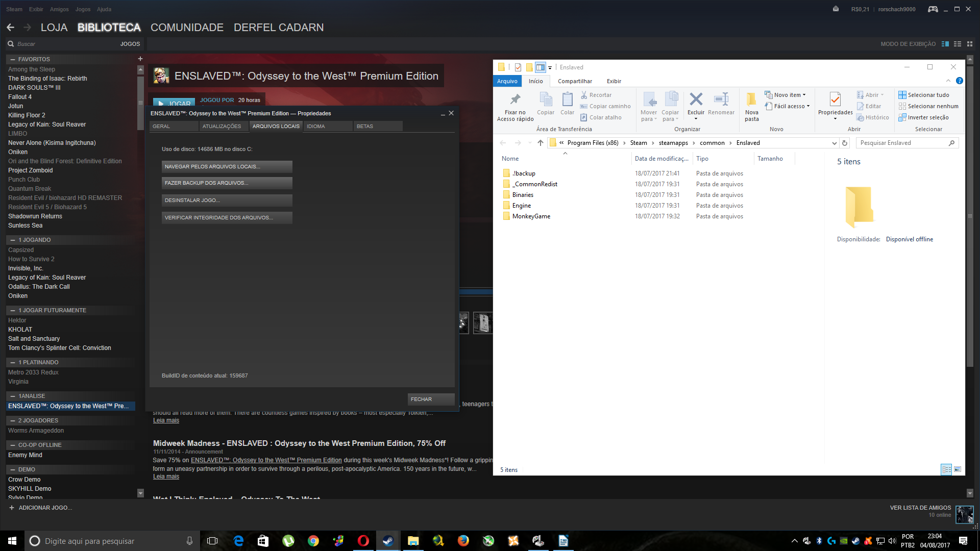980x551 pixels.
Task: Click the FECHAR button
Action: pos(430,399)
